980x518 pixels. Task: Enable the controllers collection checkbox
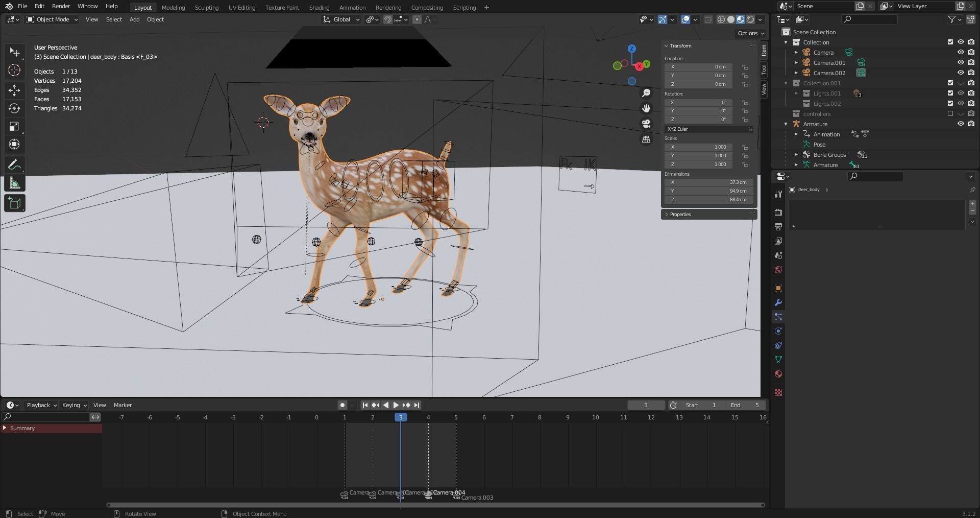pos(950,113)
